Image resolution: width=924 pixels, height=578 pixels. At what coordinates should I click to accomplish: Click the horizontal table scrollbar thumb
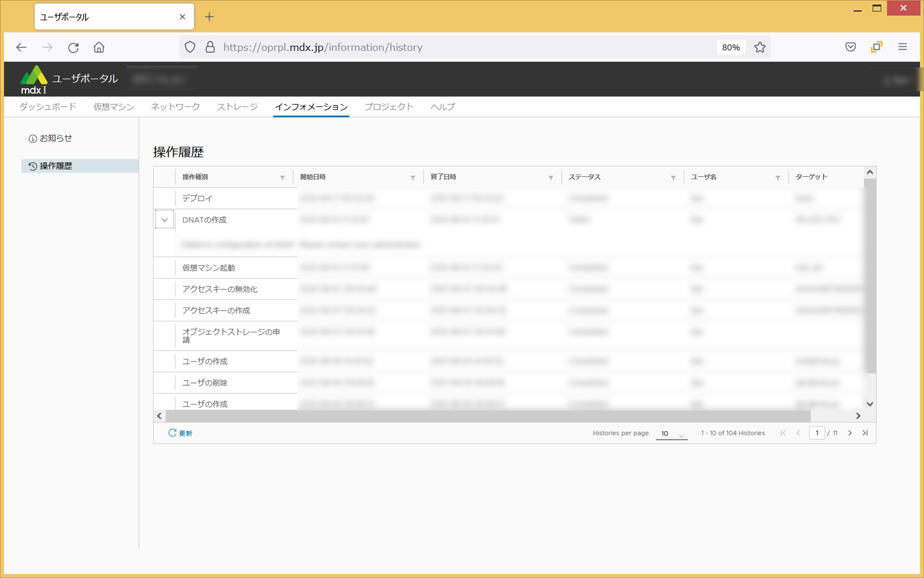pyautogui.click(x=488, y=415)
